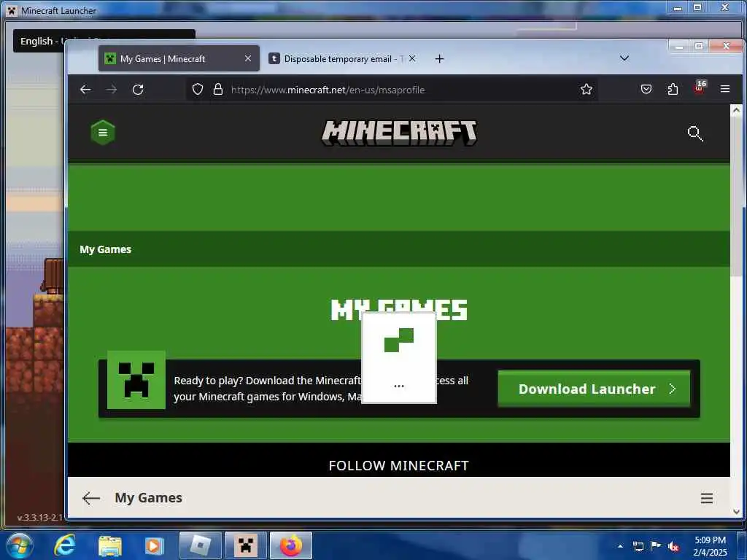This screenshot has width=747, height=560.
Task: Show hidden system tray icons
Action: pyautogui.click(x=620, y=546)
